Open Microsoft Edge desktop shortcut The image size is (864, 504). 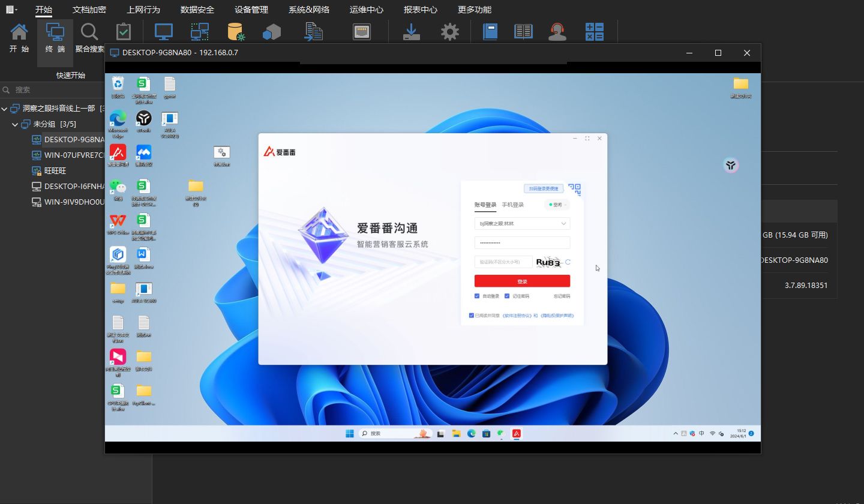coord(118,124)
